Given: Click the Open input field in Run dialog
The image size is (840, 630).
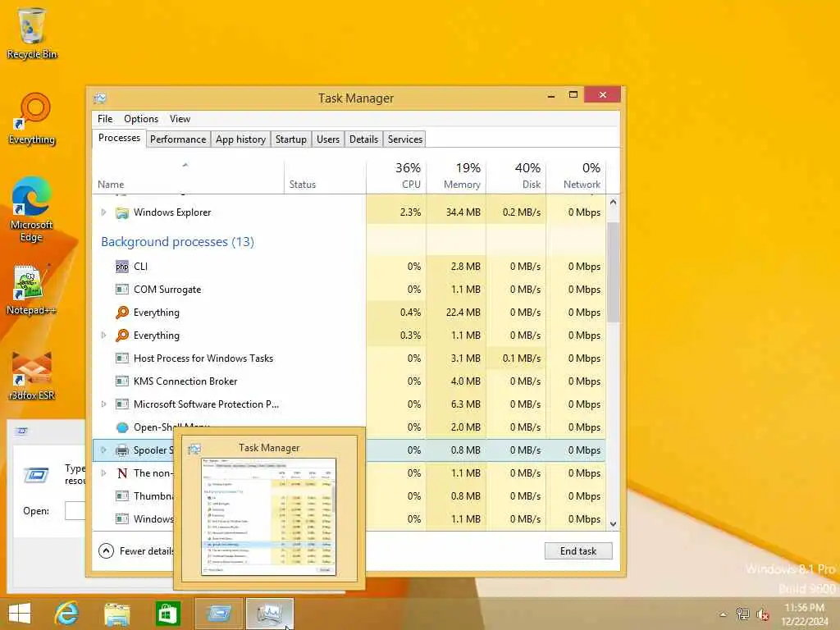Looking at the screenshot, I should tap(75, 510).
